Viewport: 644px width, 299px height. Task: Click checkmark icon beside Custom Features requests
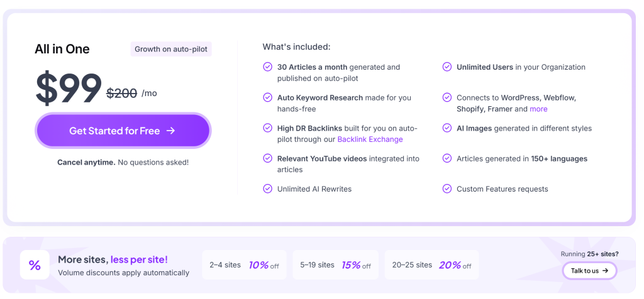tap(447, 188)
